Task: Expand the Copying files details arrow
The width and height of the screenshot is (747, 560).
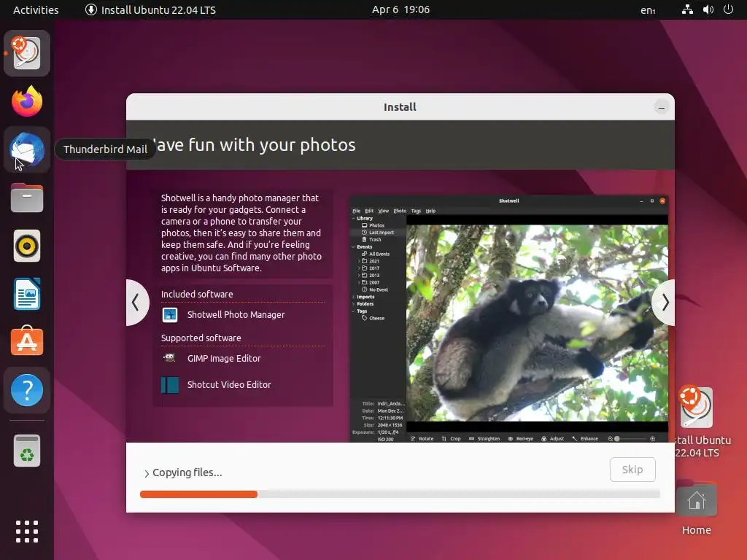Action: (147, 473)
